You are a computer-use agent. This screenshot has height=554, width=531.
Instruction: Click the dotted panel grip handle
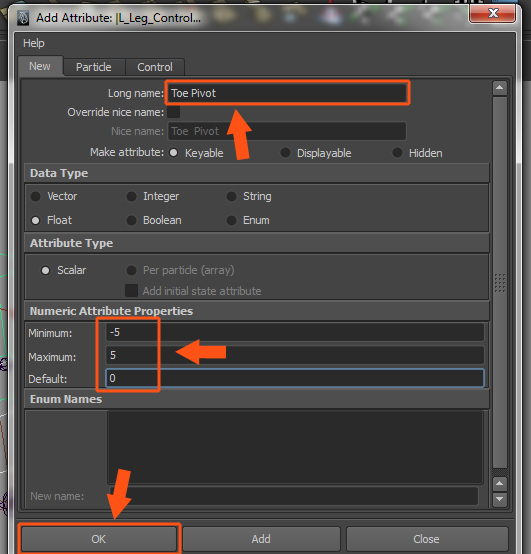(500, 283)
